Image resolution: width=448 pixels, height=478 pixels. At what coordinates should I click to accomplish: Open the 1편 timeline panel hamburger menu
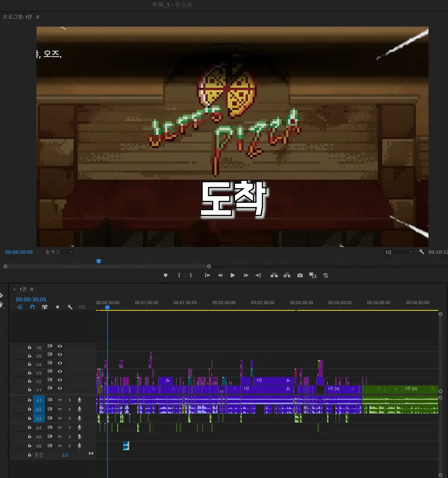click(32, 290)
